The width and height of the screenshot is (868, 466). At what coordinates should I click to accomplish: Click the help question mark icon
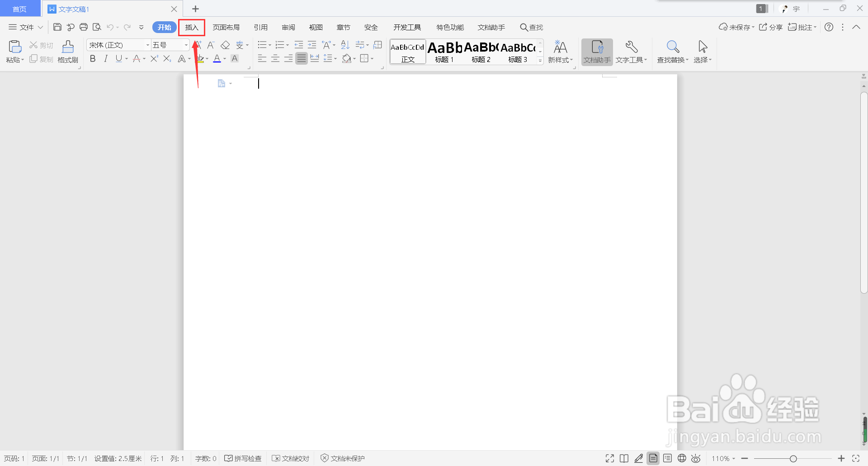point(829,27)
